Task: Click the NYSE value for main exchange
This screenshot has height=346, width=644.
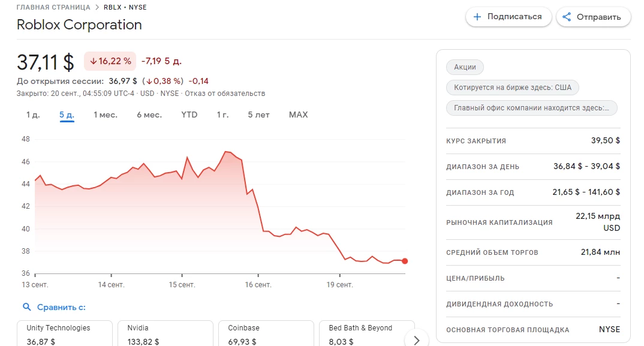Action: pos(609,330)
